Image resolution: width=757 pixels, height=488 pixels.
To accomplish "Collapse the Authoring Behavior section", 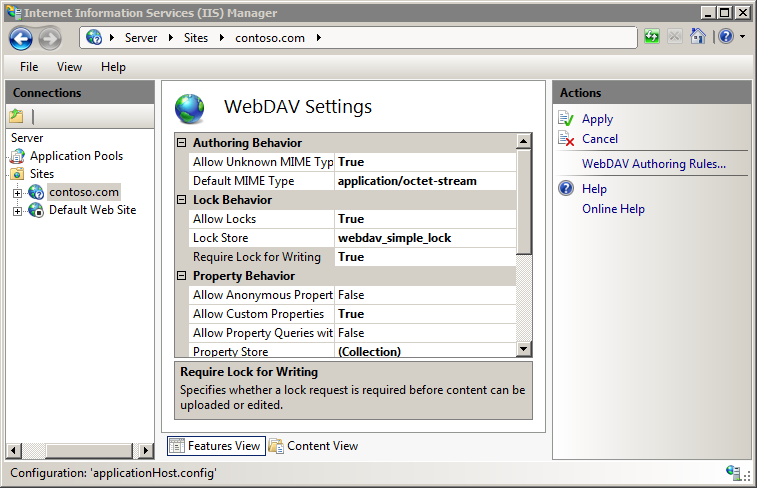I will coord(181,143).
